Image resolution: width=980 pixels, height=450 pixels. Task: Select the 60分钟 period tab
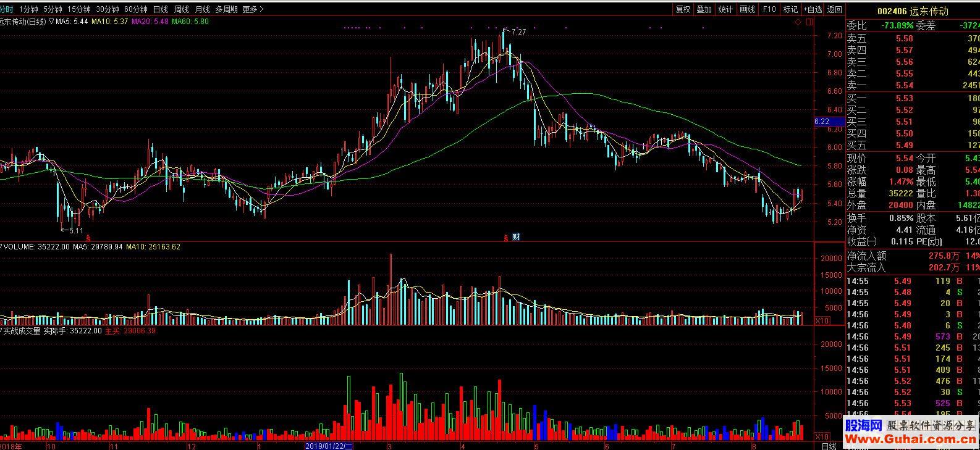136,9
